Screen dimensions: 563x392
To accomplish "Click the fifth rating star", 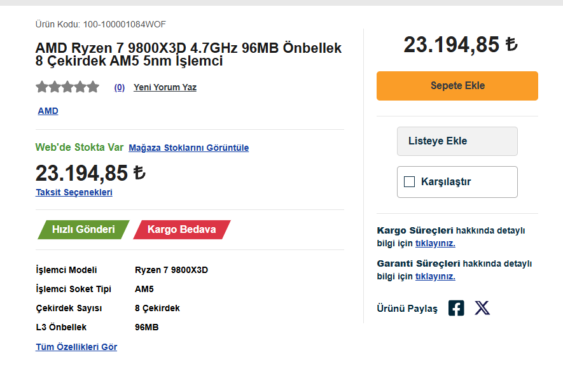I will click(x=93, y=87).
